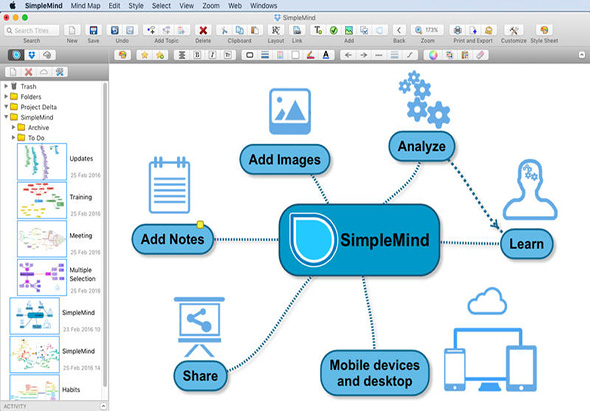
Task: Open the Select menu
Action: [161, 6]
